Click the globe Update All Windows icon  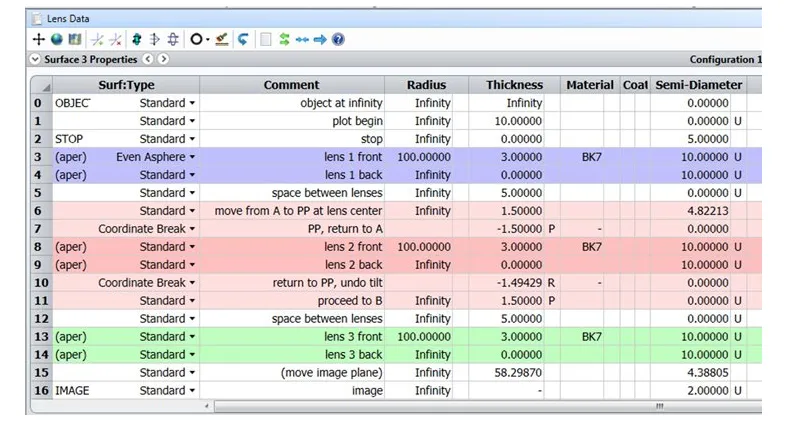pos(56,39)
